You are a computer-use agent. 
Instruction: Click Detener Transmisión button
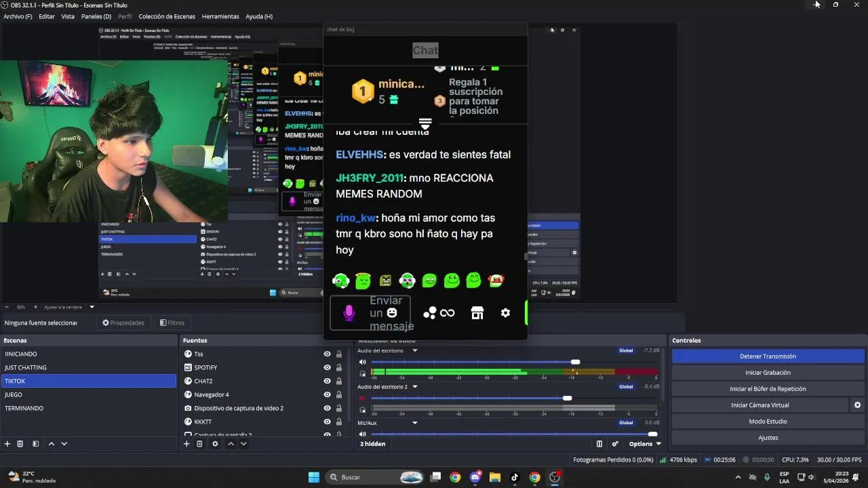768,357
